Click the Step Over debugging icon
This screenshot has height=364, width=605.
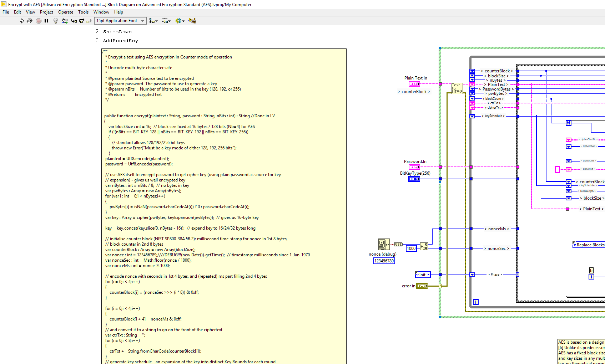tap(82, 21)
